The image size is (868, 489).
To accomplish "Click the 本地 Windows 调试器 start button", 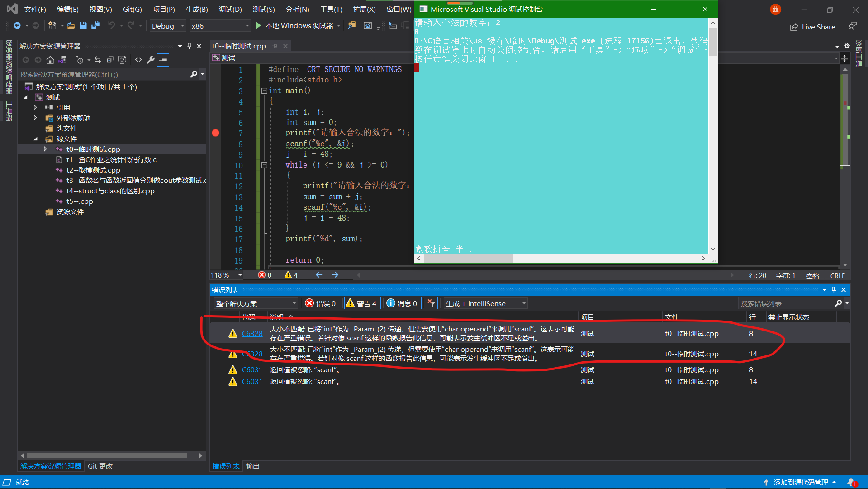I will coord(299,26).
